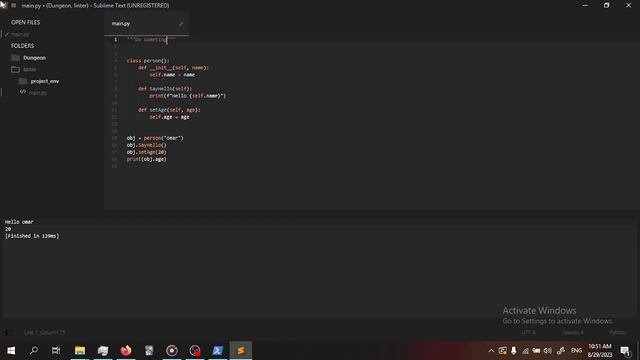Image resolution: width=640 pixels, height=360 pixels.
Task: Click line number 1 in the gutter
Action: click(116, 40)
